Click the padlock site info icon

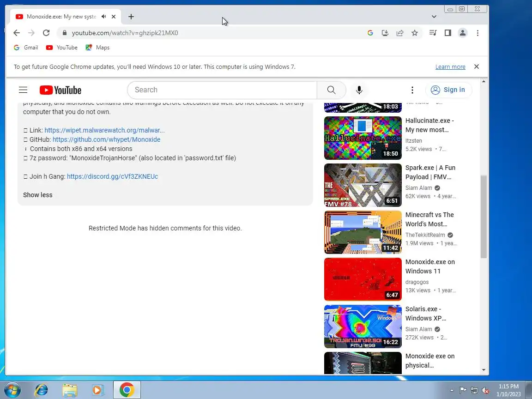pos(64,33)
